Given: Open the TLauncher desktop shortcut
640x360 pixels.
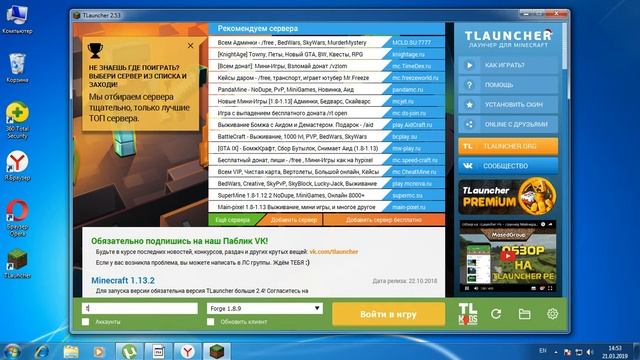Looking at the screenshot, I should (x=17, y=264).
